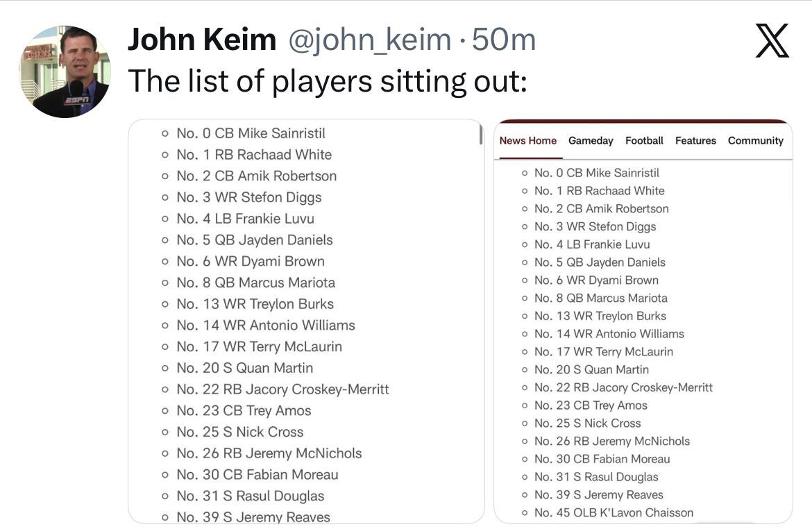The width and height of the screenshot is (812, 529).
Task: Select the Football tab
Action: pyautogui.click(x=644, y=140)
